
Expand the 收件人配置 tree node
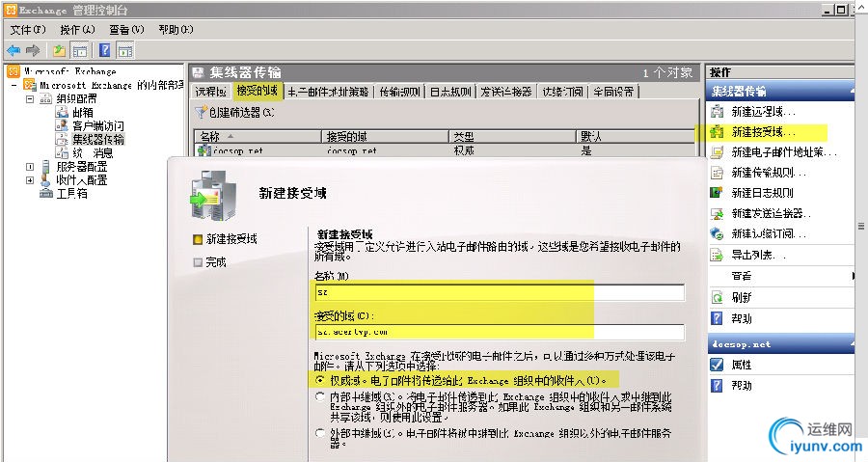30,179
